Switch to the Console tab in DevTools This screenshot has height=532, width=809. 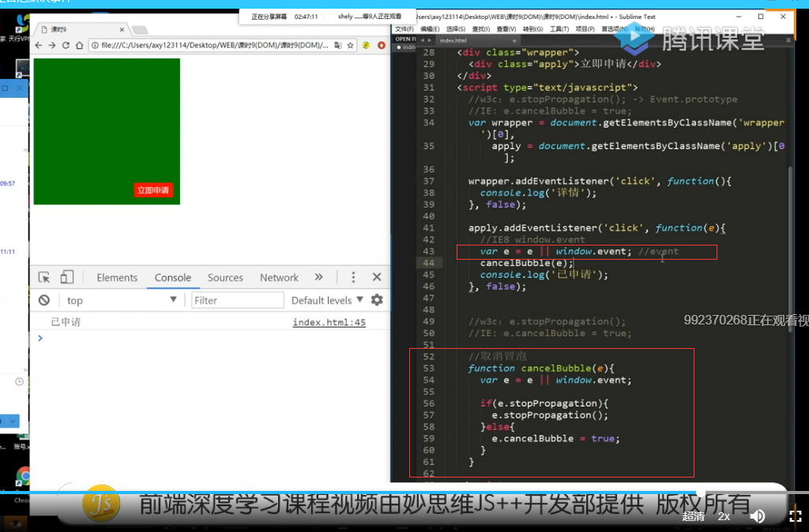pos(173,277)
